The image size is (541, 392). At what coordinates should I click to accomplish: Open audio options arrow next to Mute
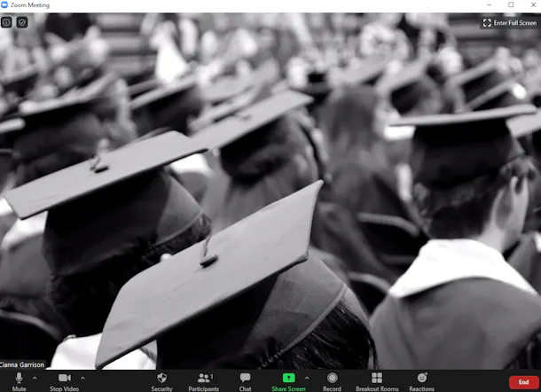coord(35,378)
